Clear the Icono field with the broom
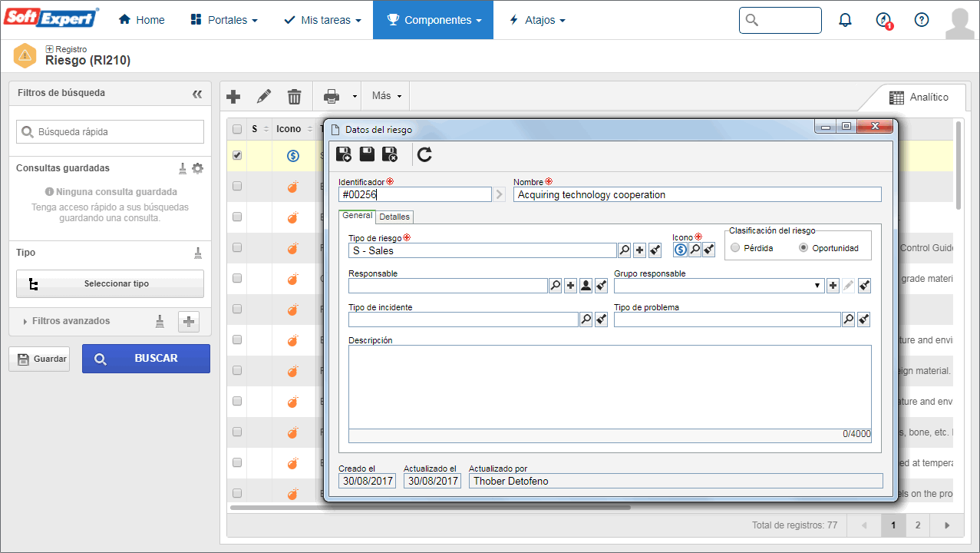Viewport: 980px width, 553px height. click(x=708, y=250)
